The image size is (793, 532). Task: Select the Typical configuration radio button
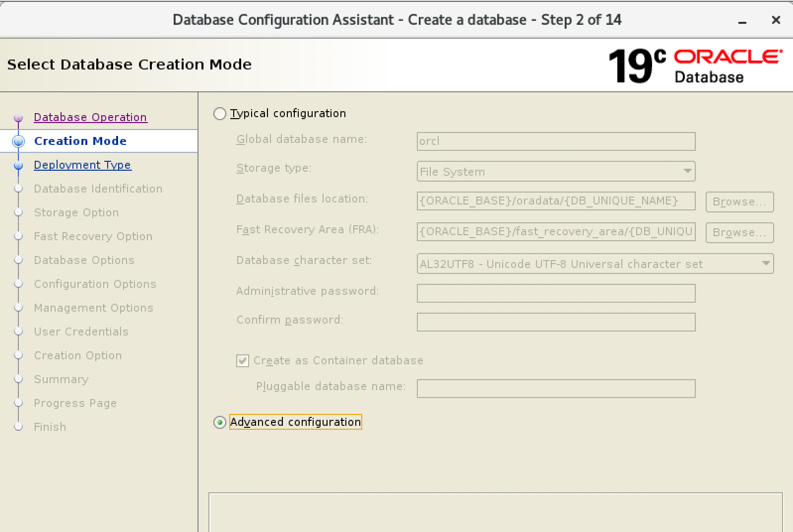tap(220, 114)
